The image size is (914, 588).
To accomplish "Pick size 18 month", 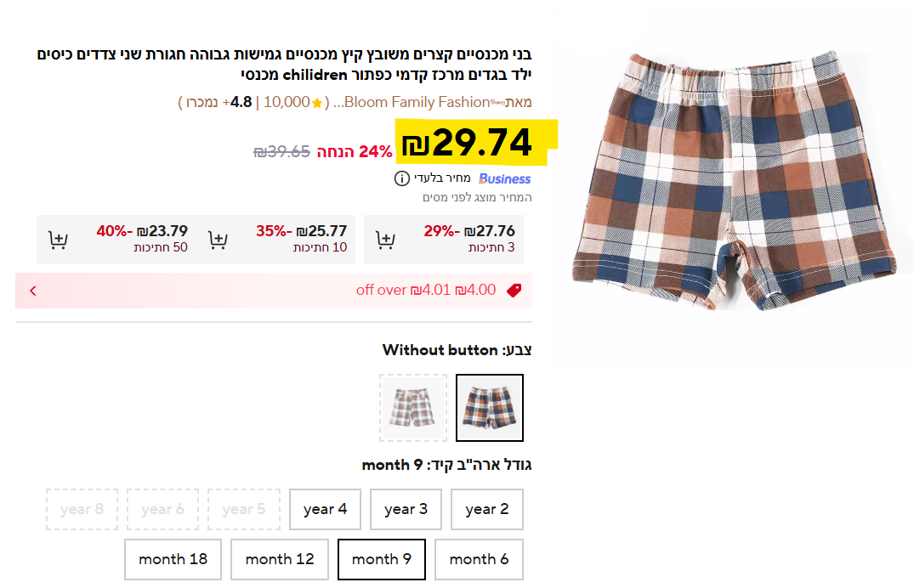I will [173, 559].
